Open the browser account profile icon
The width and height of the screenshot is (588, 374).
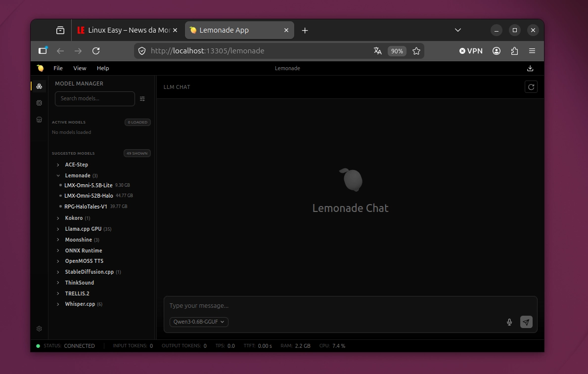(x=497, y=51)
